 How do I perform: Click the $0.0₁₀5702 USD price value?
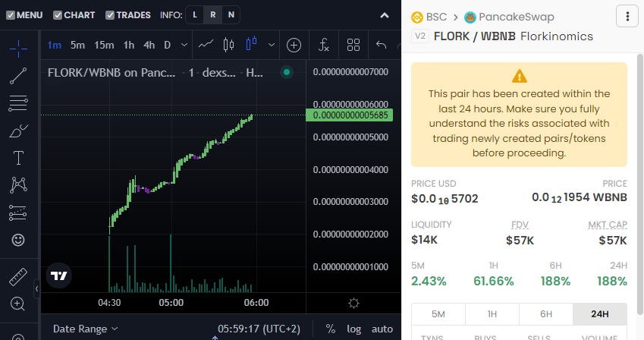point(445,199)
